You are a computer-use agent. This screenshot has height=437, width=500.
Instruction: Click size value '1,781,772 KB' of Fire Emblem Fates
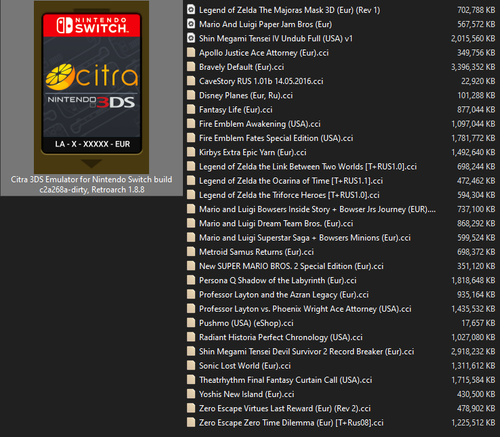(473, 138)
